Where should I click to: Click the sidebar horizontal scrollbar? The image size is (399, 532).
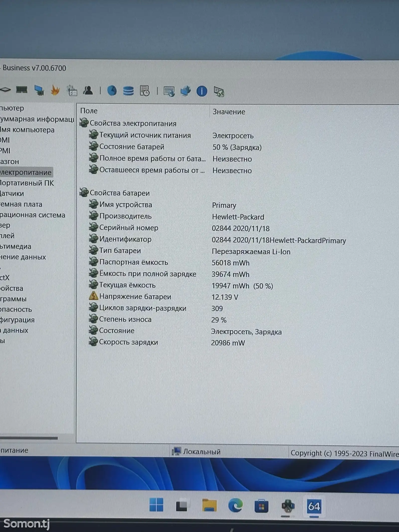pyautogui.click(x=29, y=438)
